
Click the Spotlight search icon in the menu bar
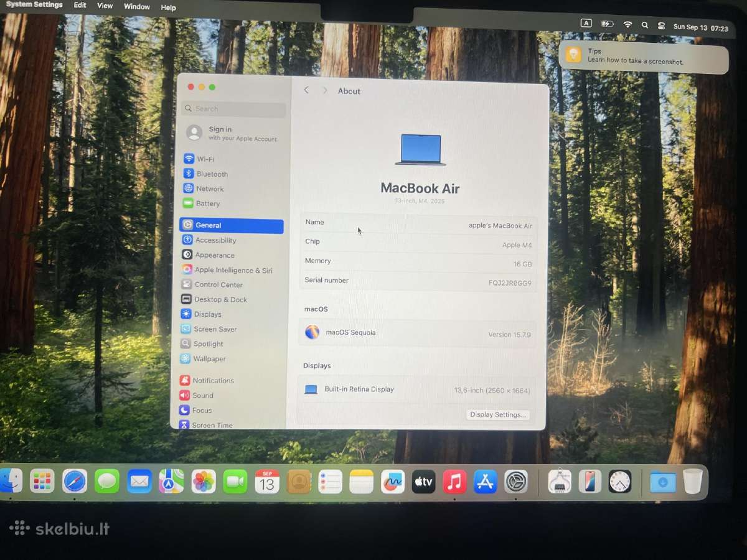pyautogui.click(x=645, y=25)
